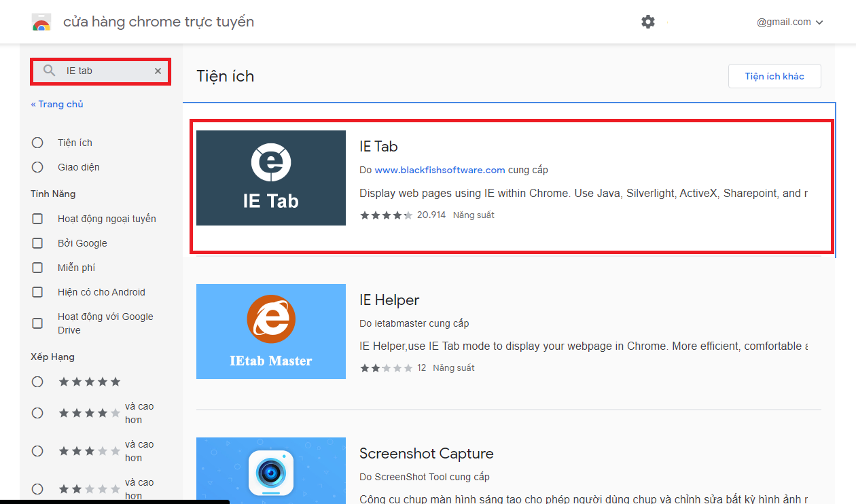Open the IE Helper extension title
This screenshot has height=504, width=856.
(x=389, y=300)
